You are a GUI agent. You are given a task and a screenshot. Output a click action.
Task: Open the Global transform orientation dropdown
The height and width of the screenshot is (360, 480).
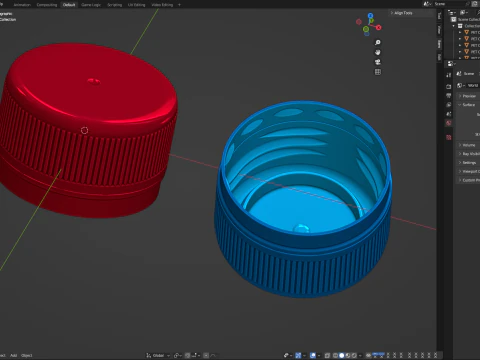pyautogui.click(x=158, y=355)
